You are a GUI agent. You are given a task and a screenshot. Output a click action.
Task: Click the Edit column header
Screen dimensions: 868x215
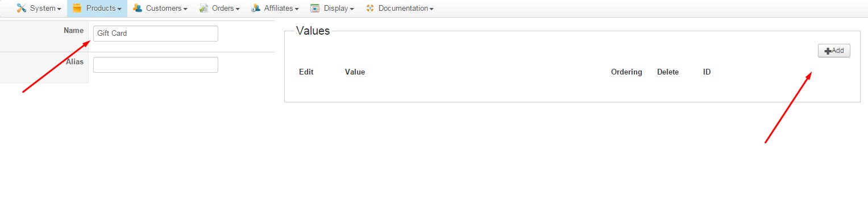[x=306, y=72]
